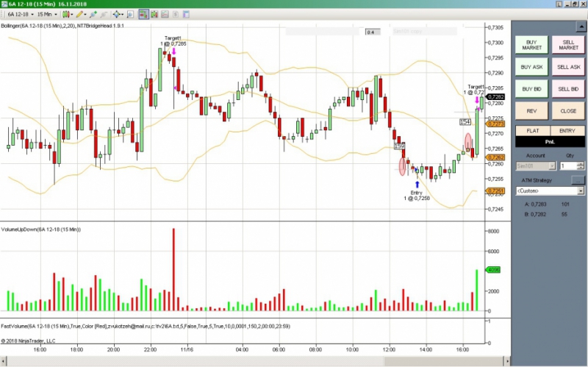This screenshot has width=588, height=367.
Task: Click the FastVolume indicator label text
Action: [146, 326]
